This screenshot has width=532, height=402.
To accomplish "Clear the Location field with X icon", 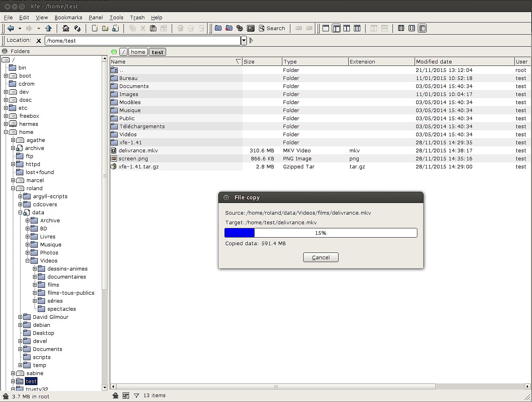I will tap(39, 41).
